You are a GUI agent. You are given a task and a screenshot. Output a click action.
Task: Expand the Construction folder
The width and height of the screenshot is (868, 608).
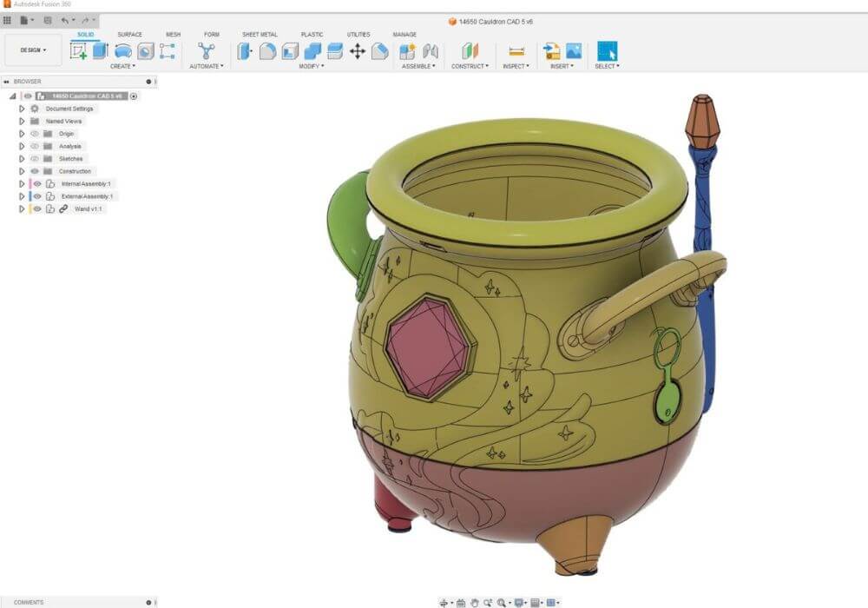click(22, 171)
